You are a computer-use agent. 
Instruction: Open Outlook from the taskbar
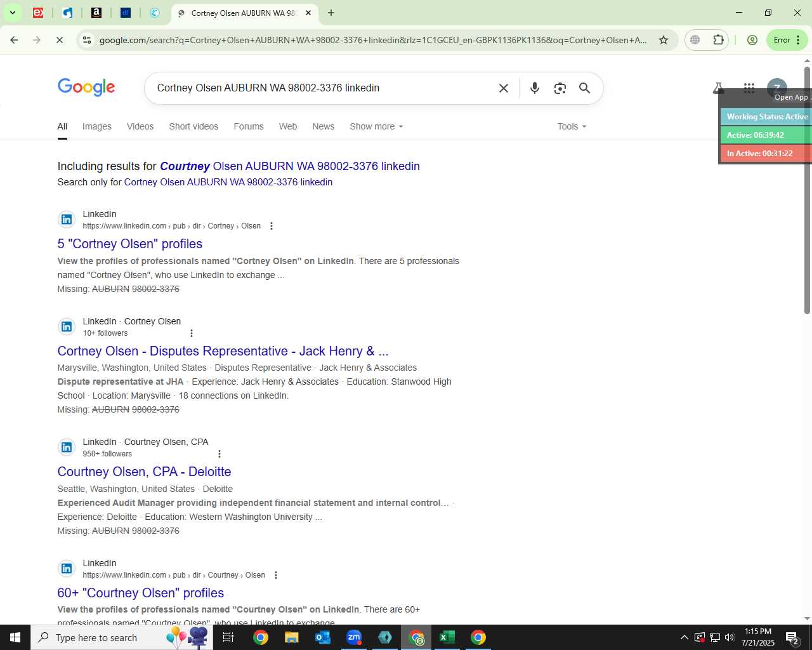(x=323, y=637)
